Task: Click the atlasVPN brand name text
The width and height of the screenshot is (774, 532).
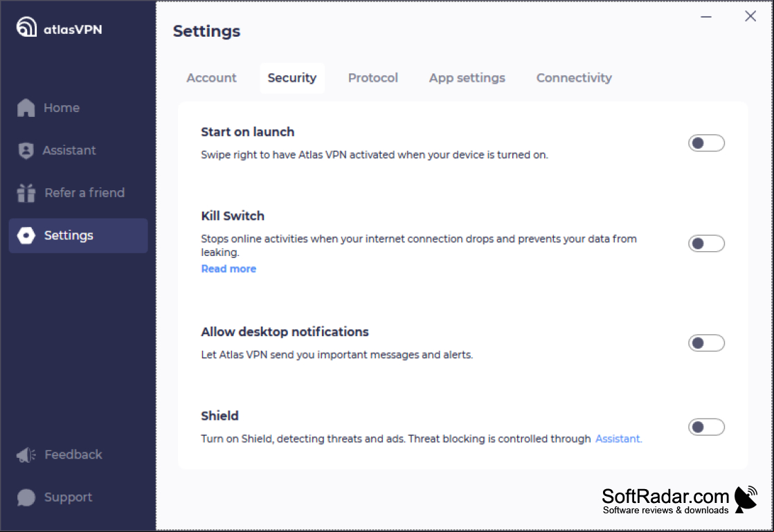Action: 73,30
